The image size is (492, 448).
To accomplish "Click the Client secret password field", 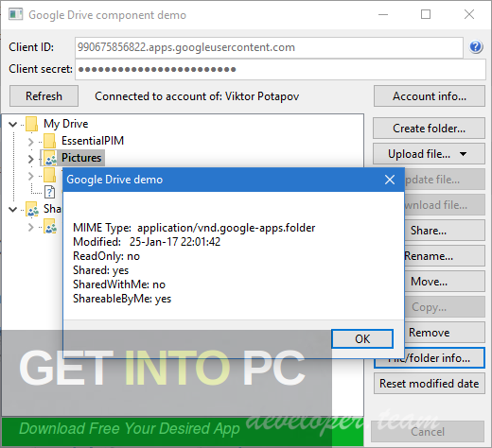I will pyautogui.click(x=280, y=69).
